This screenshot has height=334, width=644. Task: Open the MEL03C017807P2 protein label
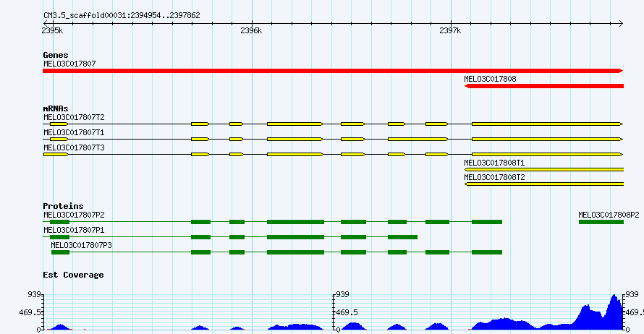click(74, 215)
